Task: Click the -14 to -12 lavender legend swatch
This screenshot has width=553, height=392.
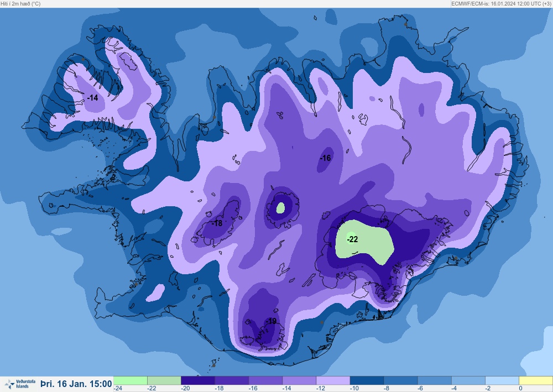Action: click(299, 380)
